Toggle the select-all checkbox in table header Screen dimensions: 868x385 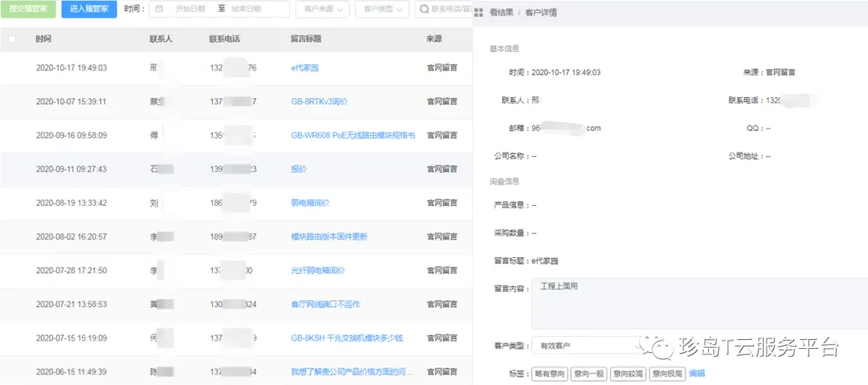(x=11, y=39)
